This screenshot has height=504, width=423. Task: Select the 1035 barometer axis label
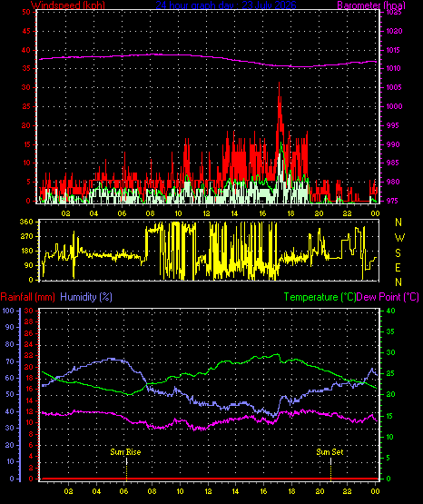coord(394,12)
